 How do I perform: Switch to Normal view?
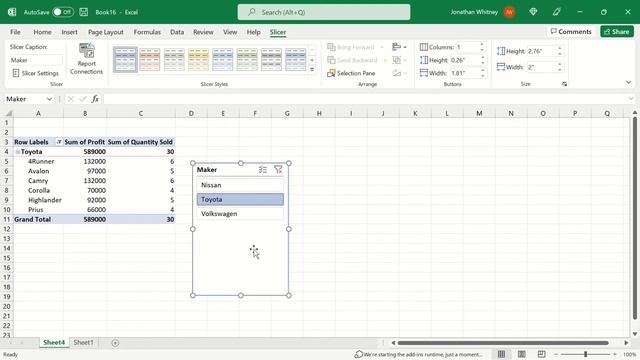tap(501, 354)
